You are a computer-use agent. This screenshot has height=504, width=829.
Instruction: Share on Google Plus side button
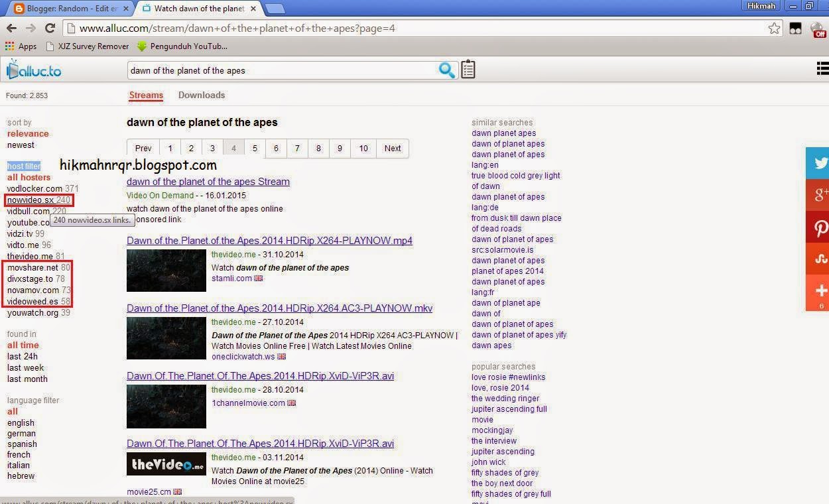pos(818,195)
